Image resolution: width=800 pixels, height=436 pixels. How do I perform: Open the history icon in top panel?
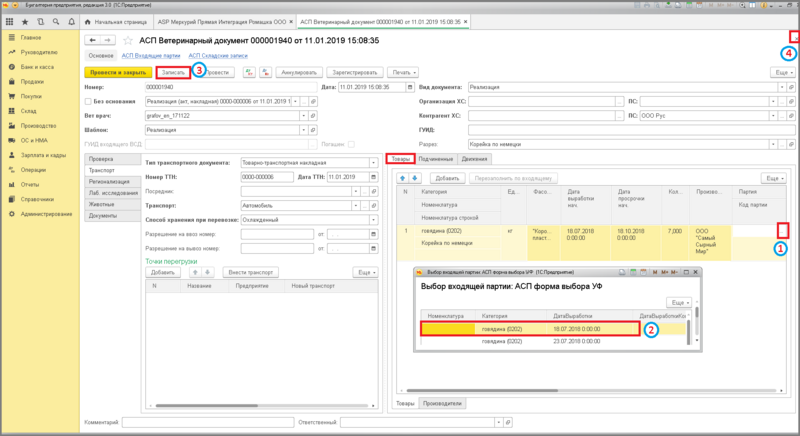tap(40, 22)
